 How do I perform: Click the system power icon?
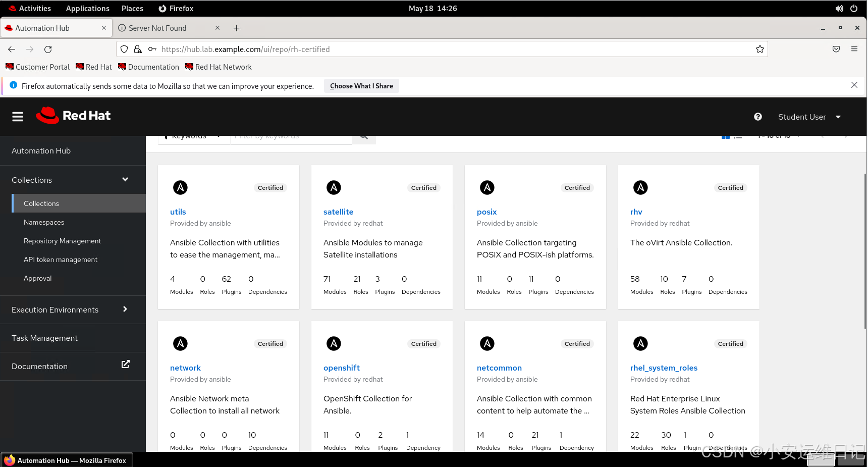click(854, 8)
